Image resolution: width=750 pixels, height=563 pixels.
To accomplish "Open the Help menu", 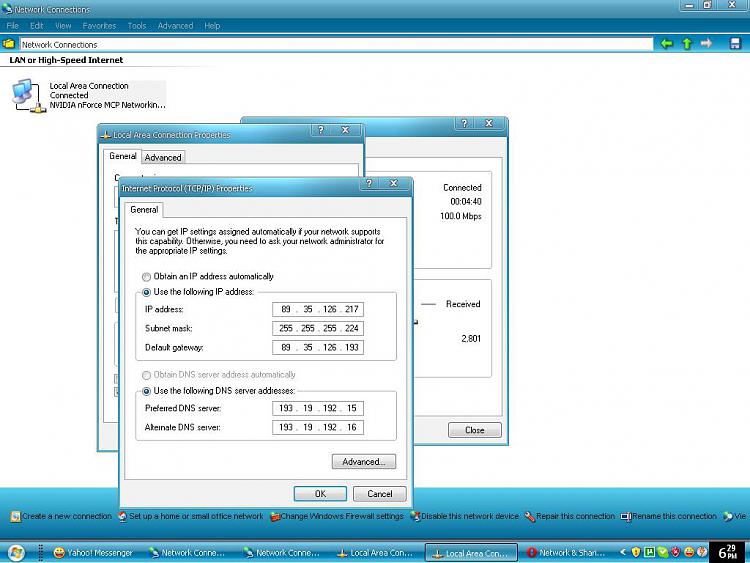I will click(212, 25).
